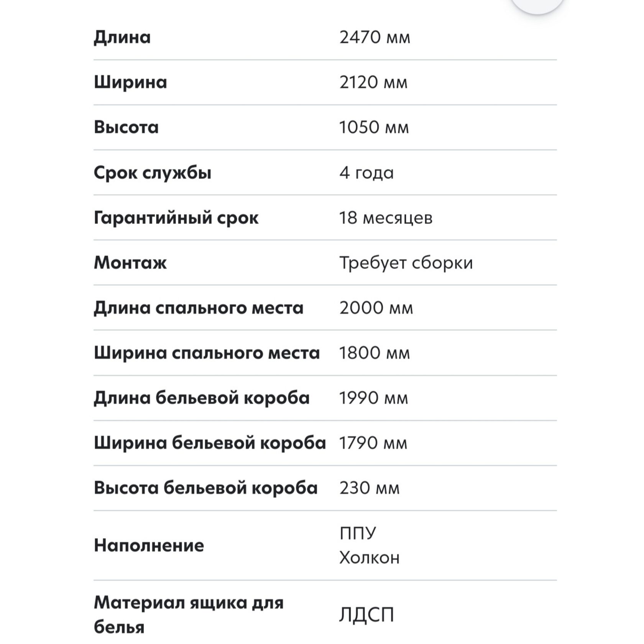Select the 1800 мм sleeping width value

tap(375, 353)
